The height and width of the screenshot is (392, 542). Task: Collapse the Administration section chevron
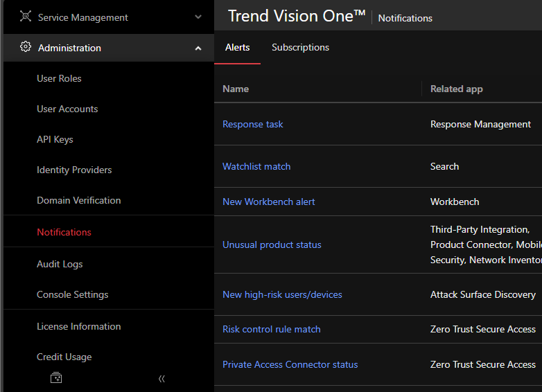pyautogui.click(x=198, y=48)
